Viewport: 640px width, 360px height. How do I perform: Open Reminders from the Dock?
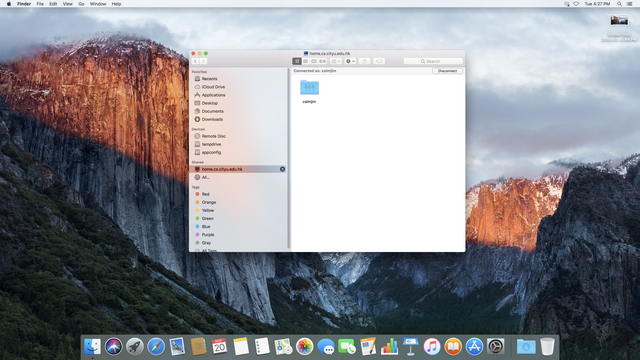[x=262, y=347]
